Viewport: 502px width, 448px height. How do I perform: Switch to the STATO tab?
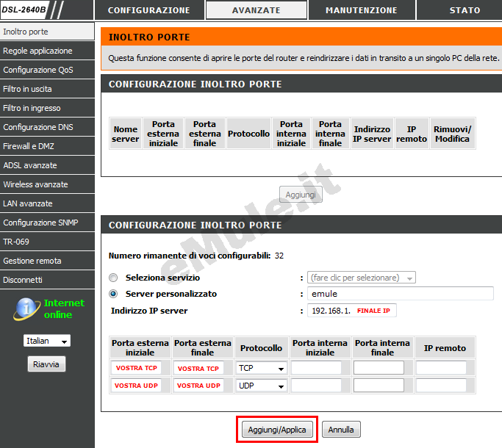tap(465, 10)
